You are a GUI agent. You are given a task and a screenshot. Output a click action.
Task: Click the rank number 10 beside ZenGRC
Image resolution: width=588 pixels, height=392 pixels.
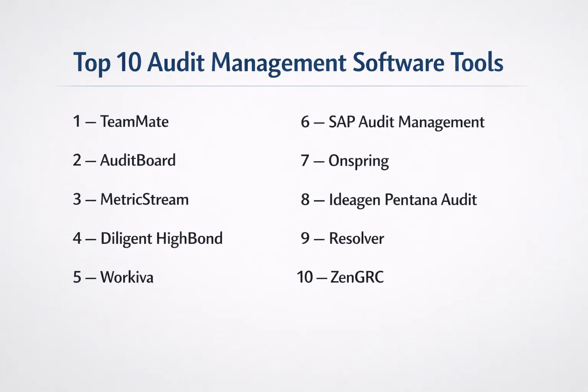click(x=305, y=277)
